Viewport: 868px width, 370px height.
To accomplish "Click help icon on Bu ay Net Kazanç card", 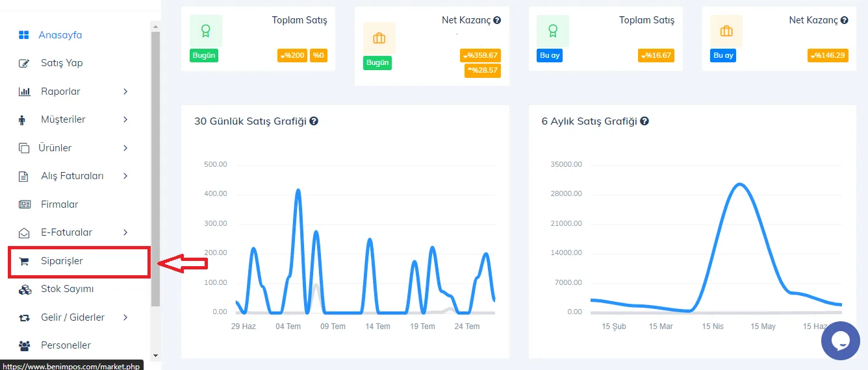I will 844,21.
